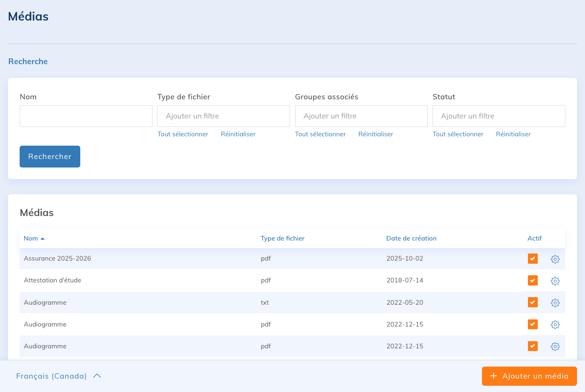Click the txt file type cell
Screen dimensions: 585x392
265,302
